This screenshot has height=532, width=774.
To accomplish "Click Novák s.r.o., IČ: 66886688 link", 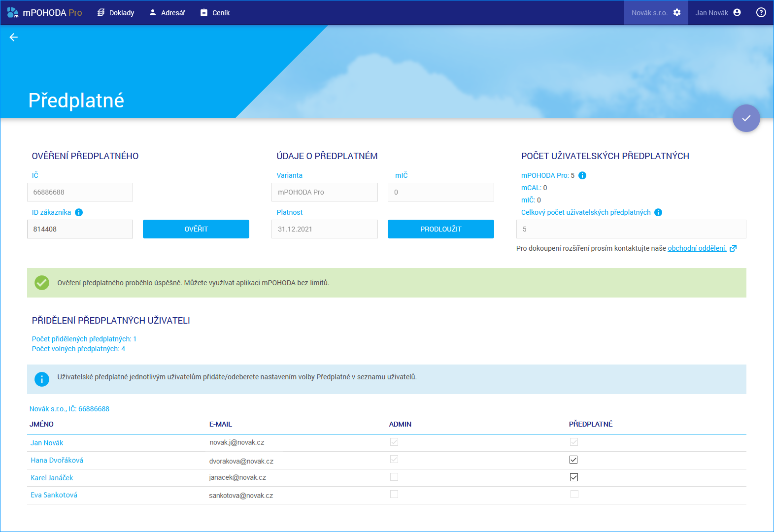I will 69,409.
